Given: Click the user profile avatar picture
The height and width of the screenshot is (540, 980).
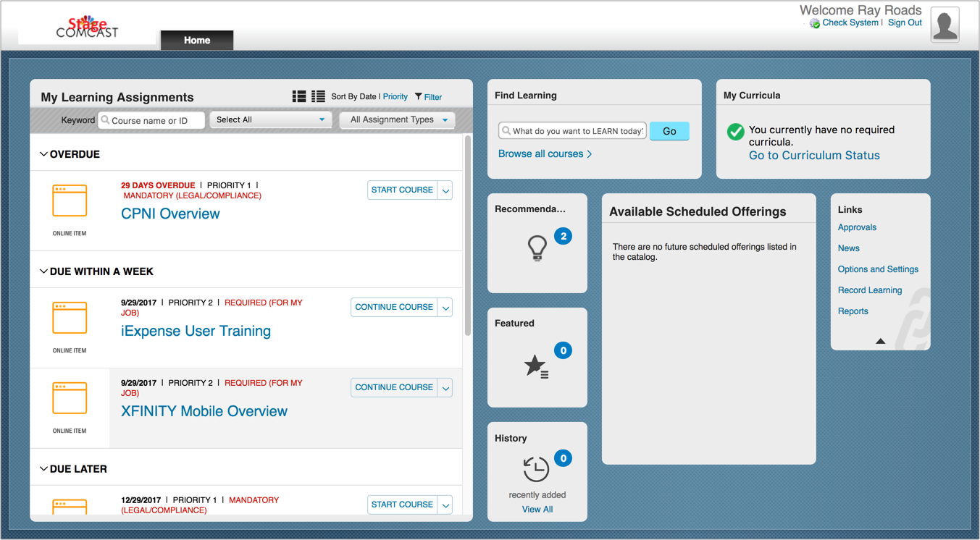Looking at the screenshot, I should [945, 24].
